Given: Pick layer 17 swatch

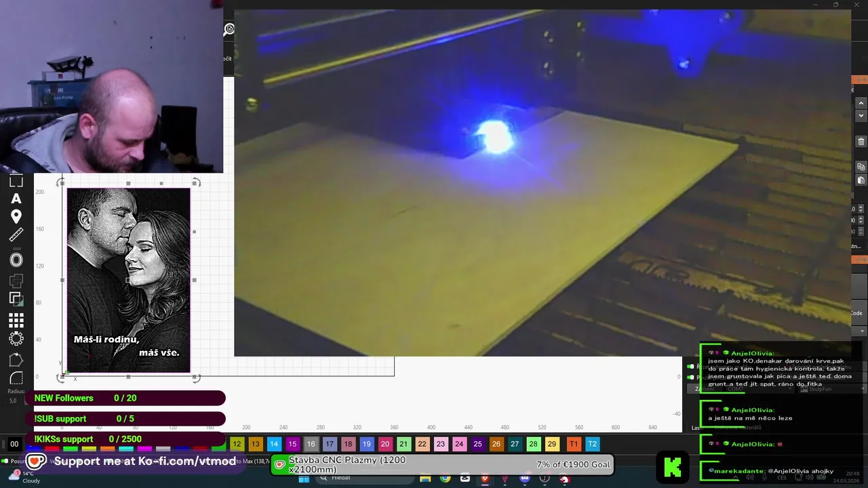Looking at the screenshot, I should pos(330,444).
